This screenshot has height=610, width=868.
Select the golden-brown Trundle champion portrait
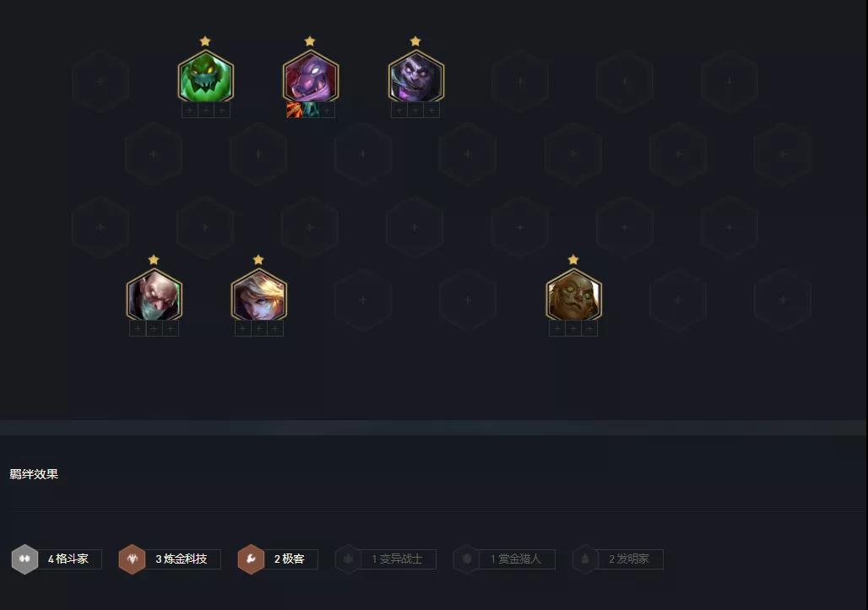pyautogui.click(x=573, y=294)
